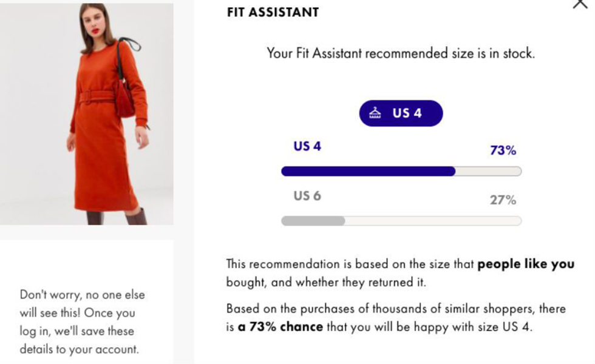
Task: Click the unfilled part of US 4 bar
Action: pyautogui.click(x=488, y=171)
